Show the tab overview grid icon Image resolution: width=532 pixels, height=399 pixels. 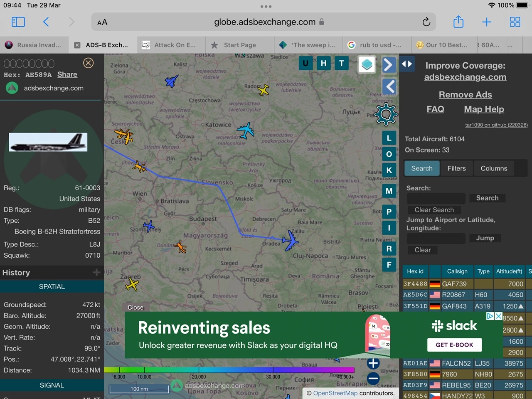(x=515, y=22)
